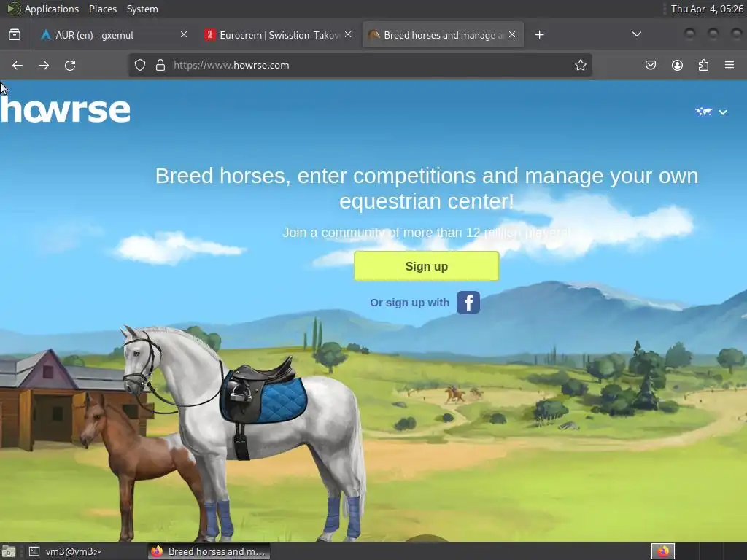Click the date and time clock

coord(707,9)
